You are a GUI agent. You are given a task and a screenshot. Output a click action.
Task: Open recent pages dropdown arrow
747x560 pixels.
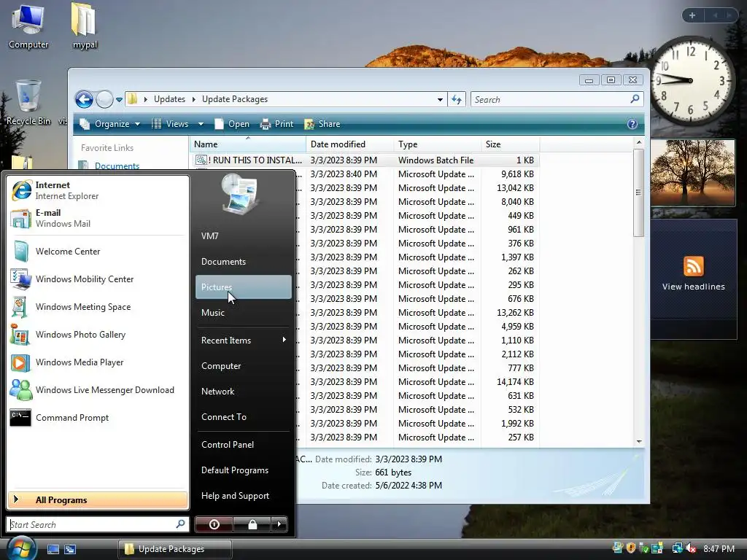(x=119, y=99)
